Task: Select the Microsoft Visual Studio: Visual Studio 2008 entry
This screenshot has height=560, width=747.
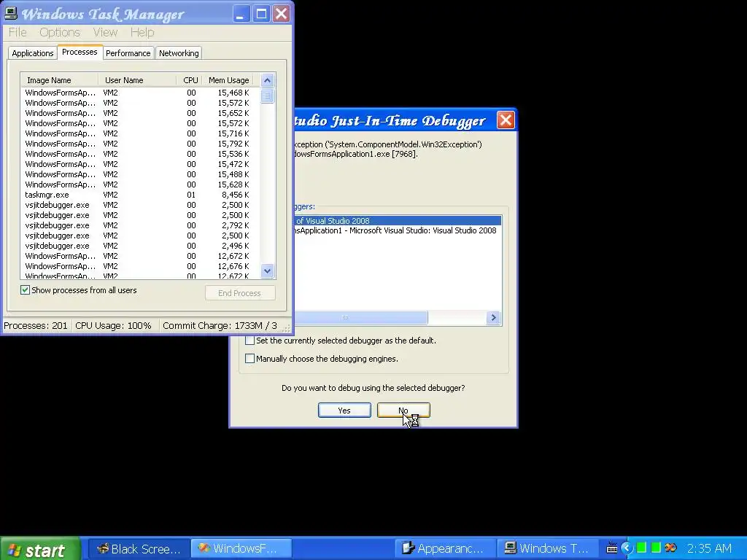Action: [398, 230]
